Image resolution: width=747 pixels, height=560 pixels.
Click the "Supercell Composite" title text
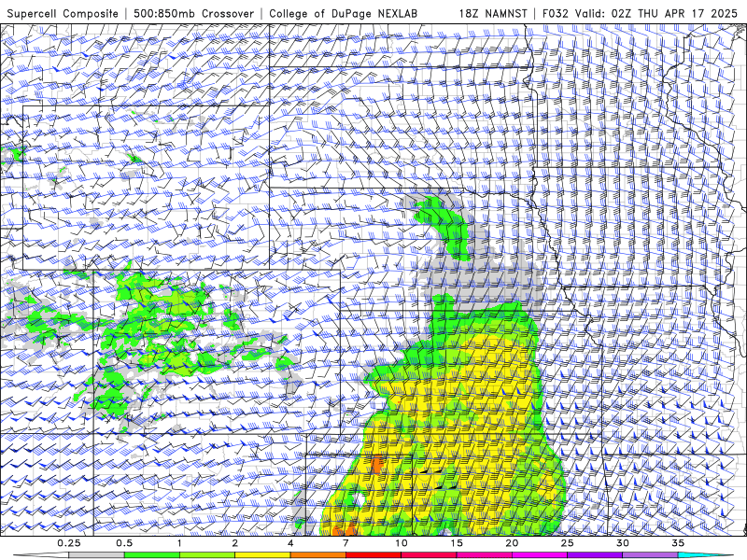(63, 13)
